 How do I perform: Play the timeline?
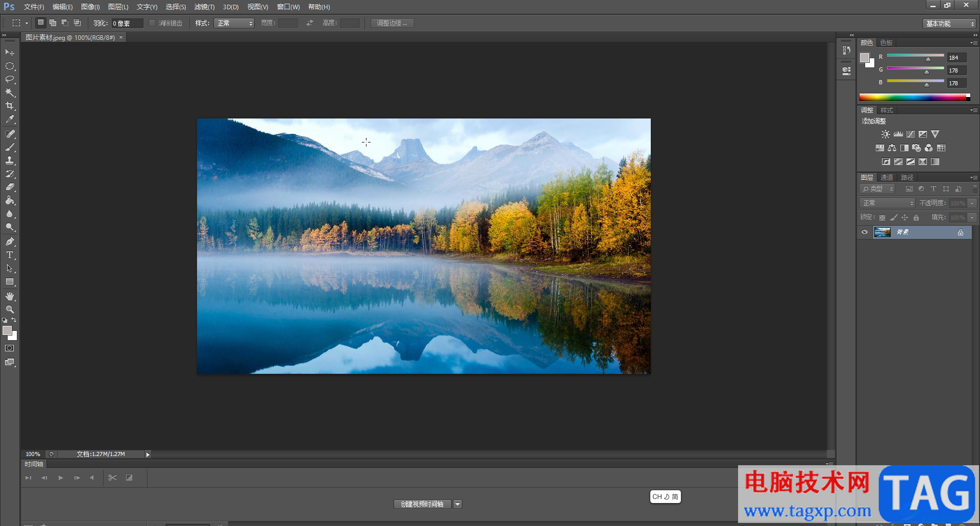click(x=61, y=478)
